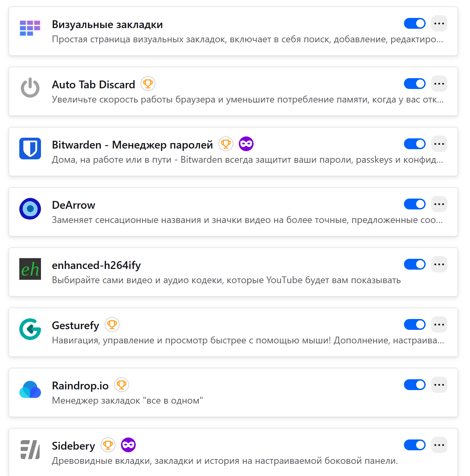Disable the Визуальные закладки extension toggle

(x=414, y=24)
